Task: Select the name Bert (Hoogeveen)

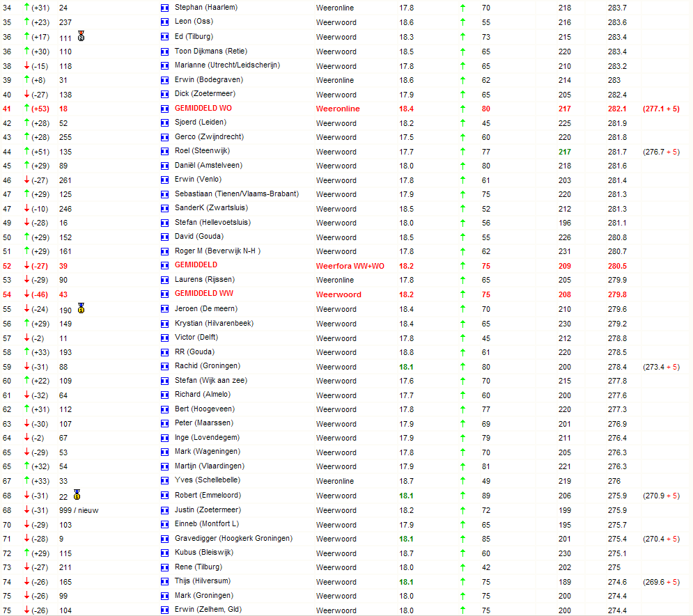Action: tap(205, 409)
